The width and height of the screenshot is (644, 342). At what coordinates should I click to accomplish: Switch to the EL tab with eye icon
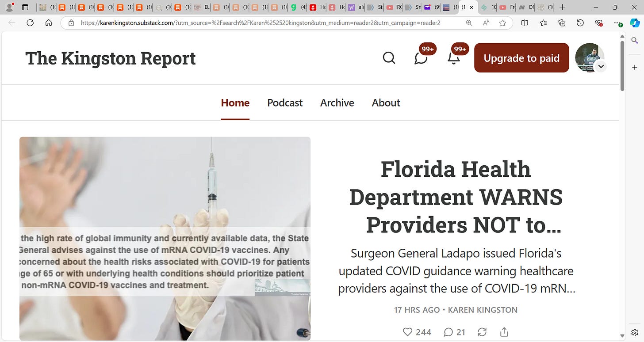click(x=202, y=7)
